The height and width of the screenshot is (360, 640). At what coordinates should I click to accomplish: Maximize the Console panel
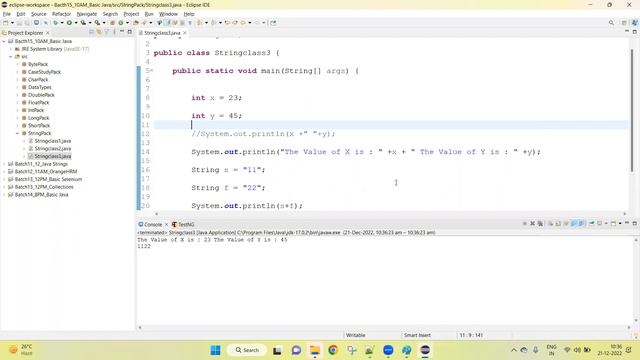click(x=635, y=223)
